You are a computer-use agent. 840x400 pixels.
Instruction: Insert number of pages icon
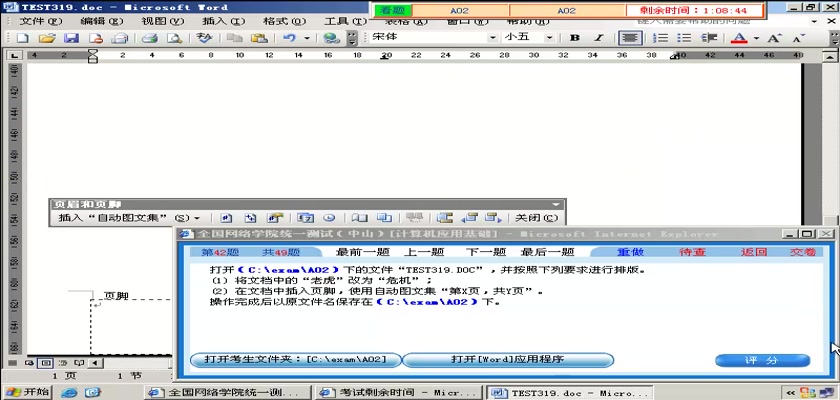(251, 218)
